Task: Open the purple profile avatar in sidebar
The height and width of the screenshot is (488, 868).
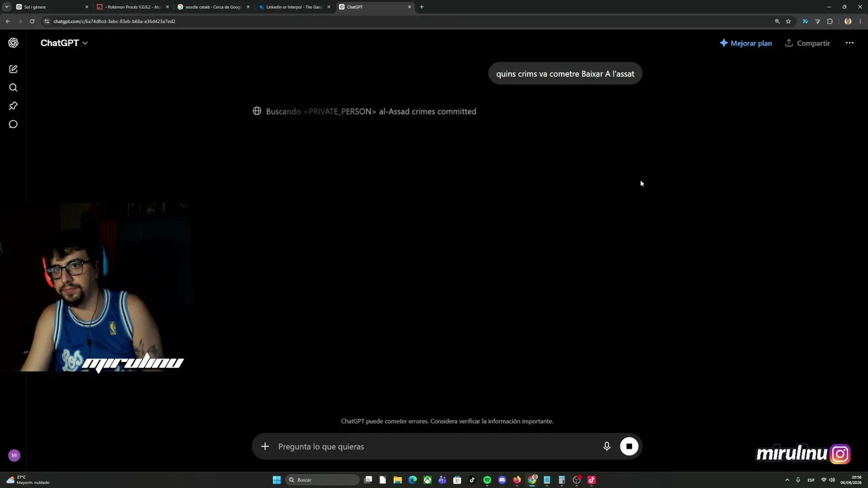Action: tap(14, 455)
